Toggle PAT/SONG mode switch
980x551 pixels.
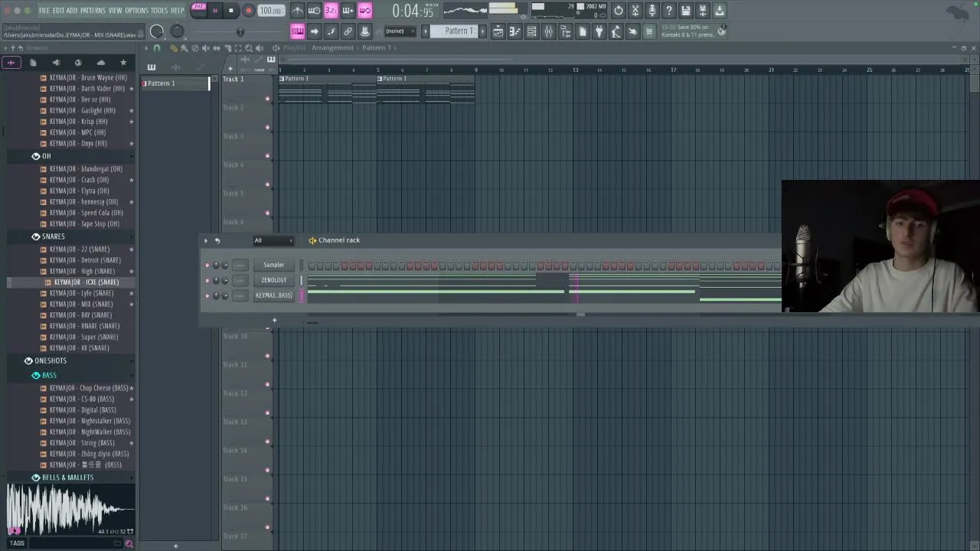pyautogui.click(x=199, y=10)
